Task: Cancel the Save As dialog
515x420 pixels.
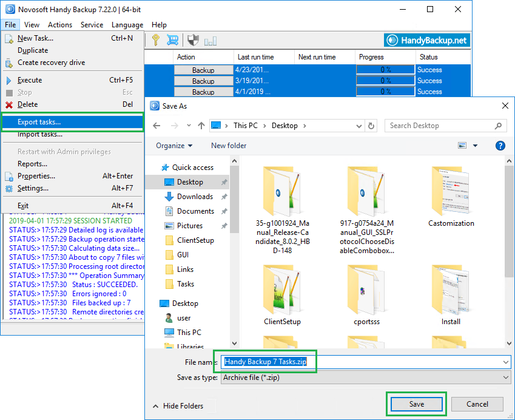Action: [477, 404]
